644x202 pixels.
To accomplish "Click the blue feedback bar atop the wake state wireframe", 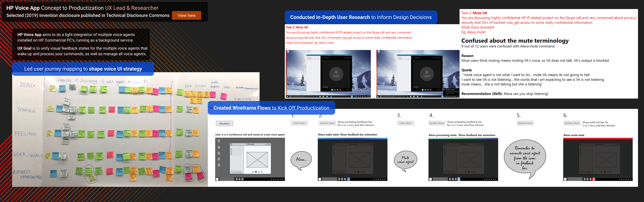I will coord(352,139).
